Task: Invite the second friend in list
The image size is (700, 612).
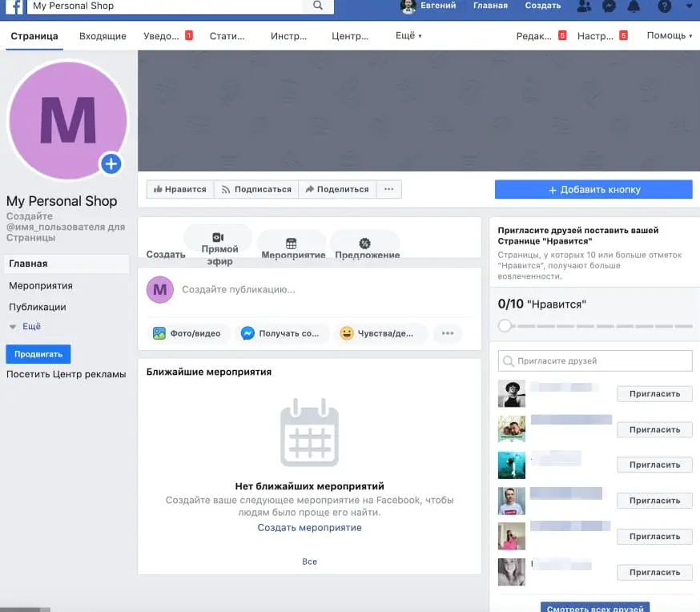Action: (x=654, y=429)
